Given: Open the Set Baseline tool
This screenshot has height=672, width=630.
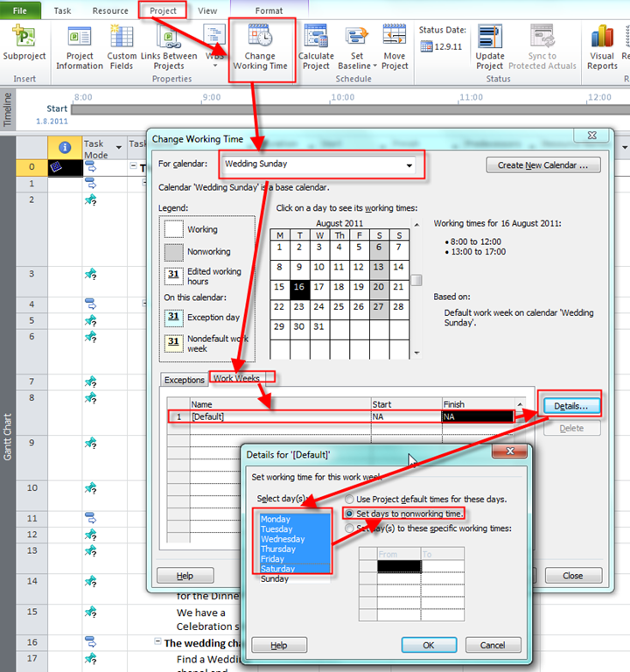Looking at the screenshot, I should [357, 38].
